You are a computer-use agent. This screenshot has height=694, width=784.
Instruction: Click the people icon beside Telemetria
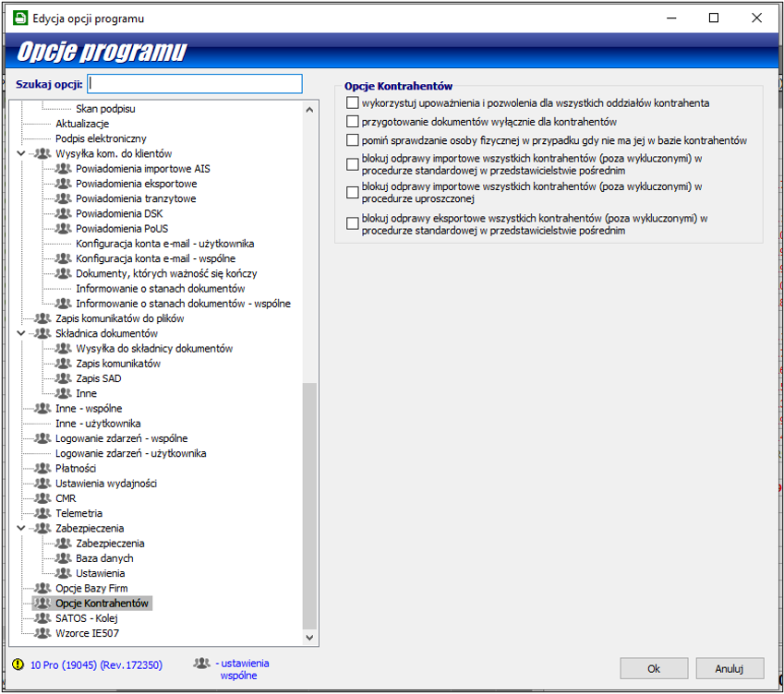click(42, 513)
